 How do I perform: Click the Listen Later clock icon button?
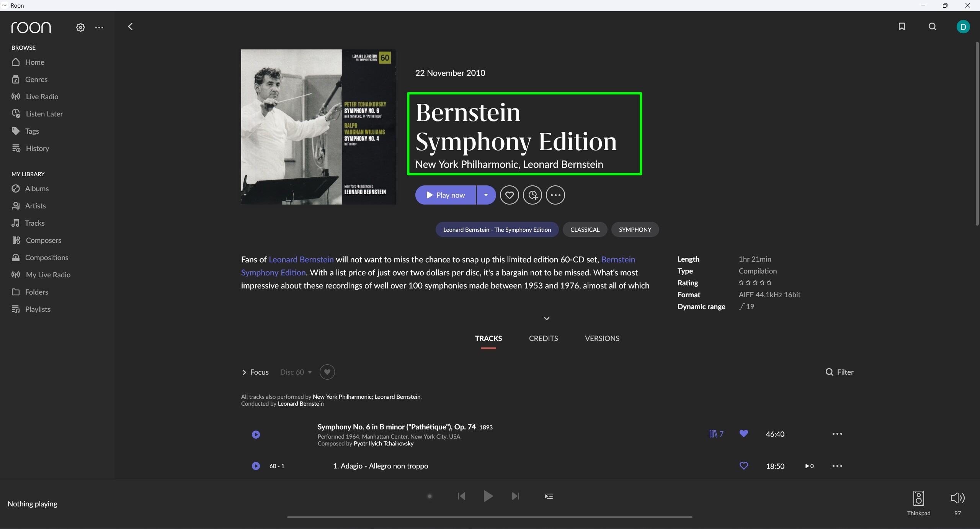(x=532, y=195)
